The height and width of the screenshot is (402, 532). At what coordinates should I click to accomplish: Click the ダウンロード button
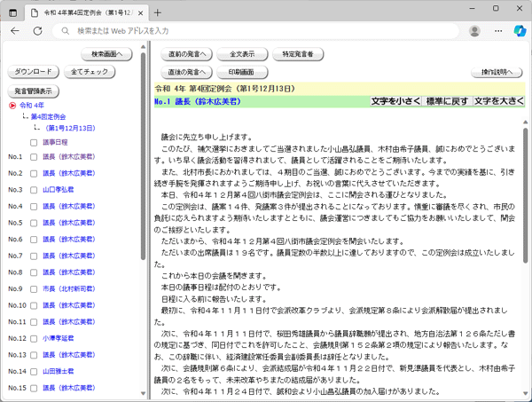[34, 72]
